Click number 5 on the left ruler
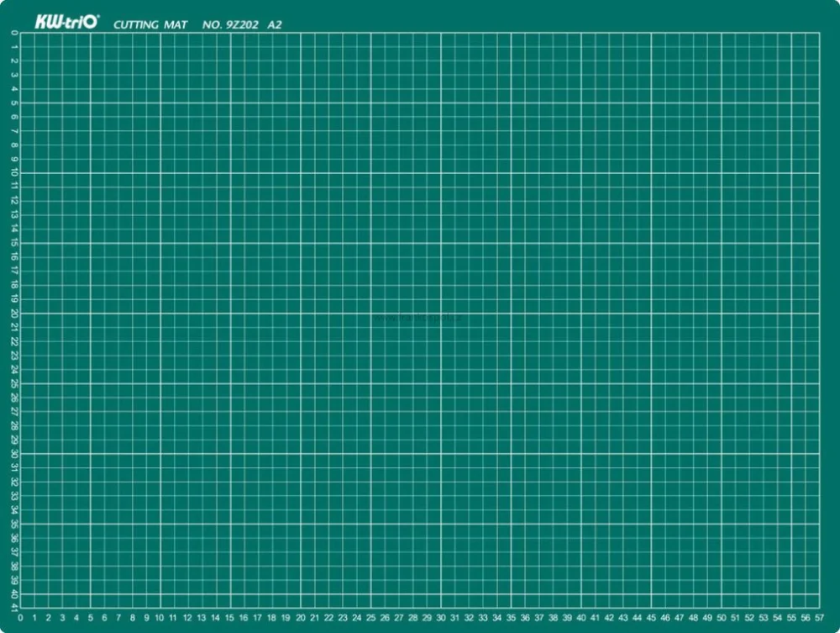Image resolution: width=840 pixels, height=633 pixels. tap(14, 103)
